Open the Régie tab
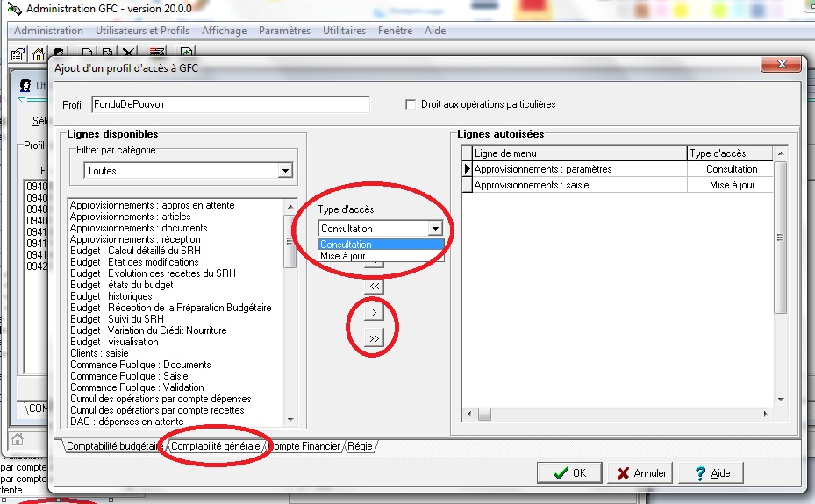Image resolution: width=815 pixels, height=504 pixels. [x=360, y=446]
